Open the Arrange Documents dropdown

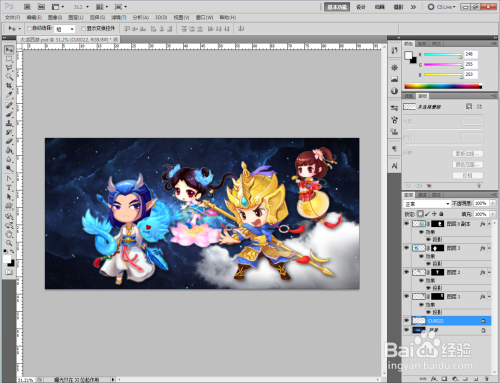[102, 7]
